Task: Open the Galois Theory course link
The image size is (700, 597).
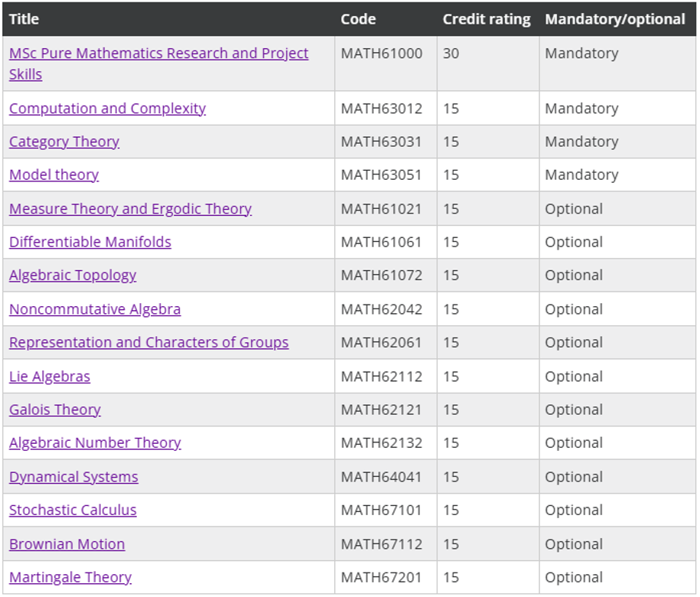Action: click(55, 409)
